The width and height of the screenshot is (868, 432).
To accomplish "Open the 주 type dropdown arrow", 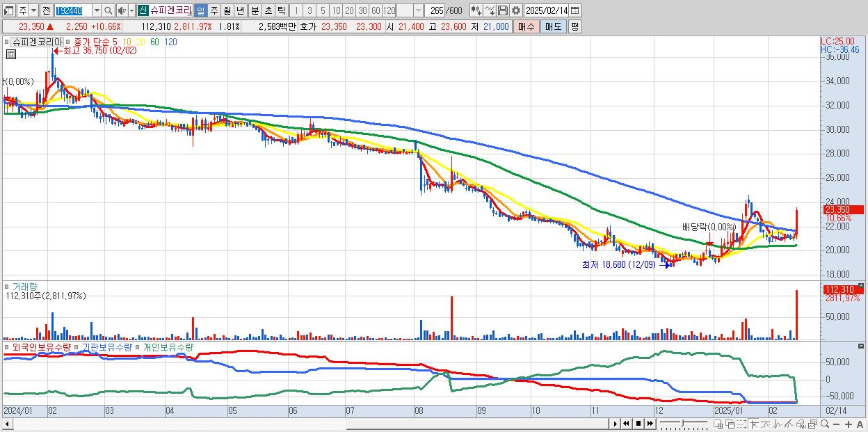I will click(x=33, y=10).
